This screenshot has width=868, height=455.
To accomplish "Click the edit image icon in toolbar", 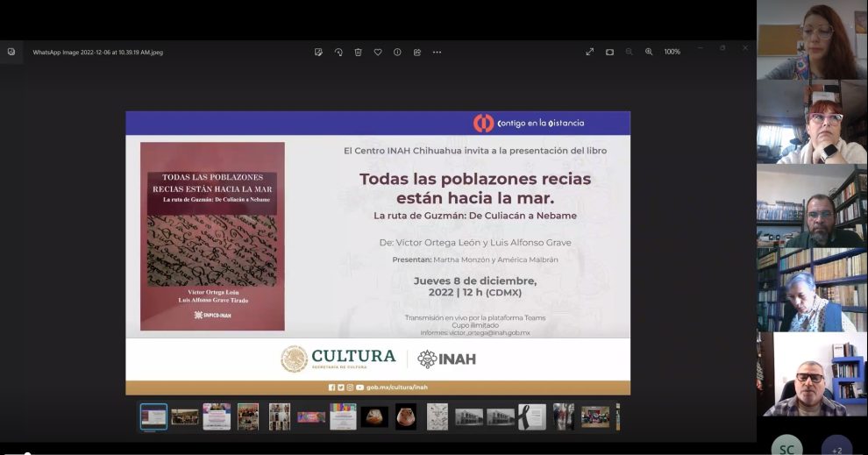I will (318, 53).
